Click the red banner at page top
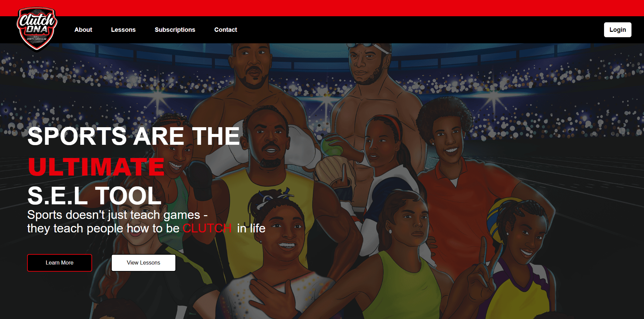644x319 pixels. 322,8
